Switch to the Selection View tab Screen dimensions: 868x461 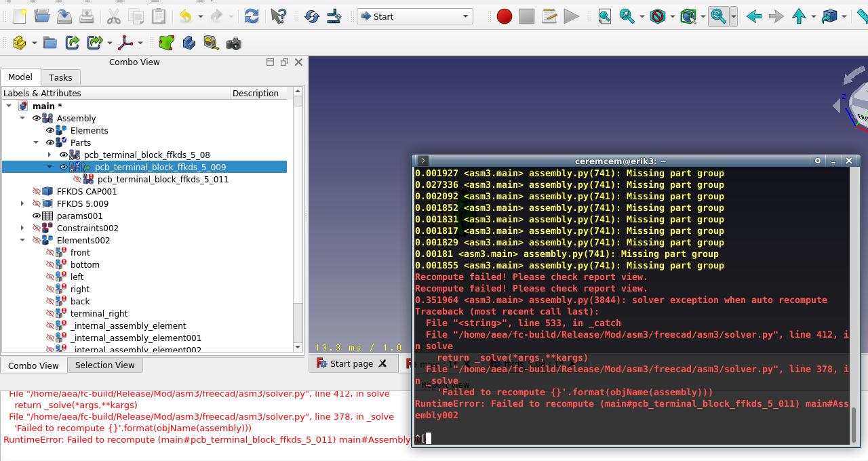[x=104, y=365]
